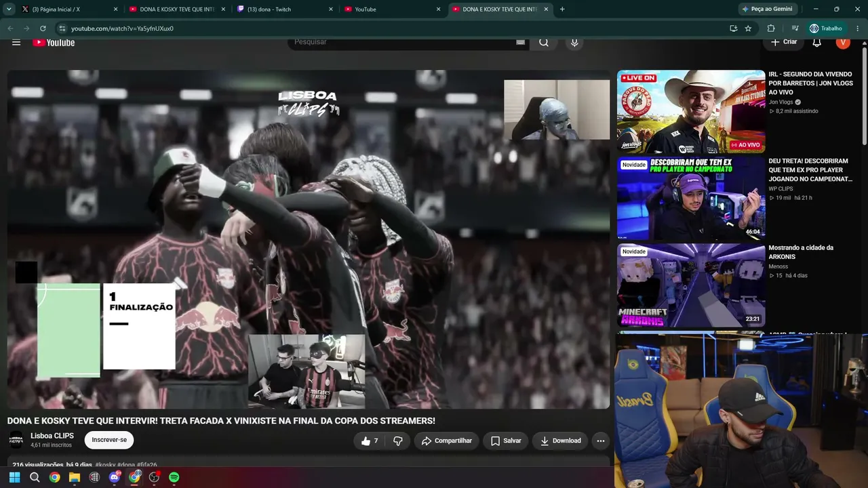The width and height of the screenshot is (868, 488).
Task: Click the page scrollbar thumb
Action: tap(865, 95)
